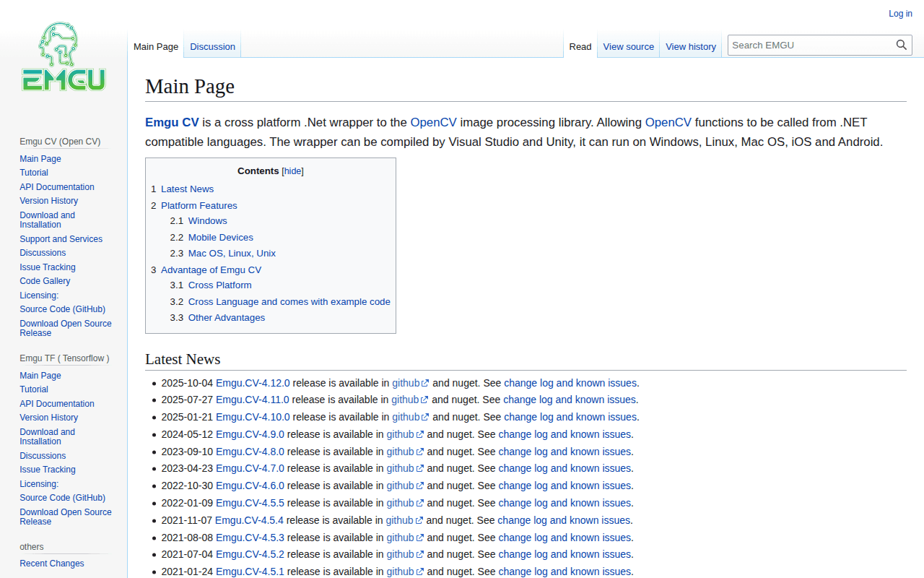
Task: Open API Documentation under Emgu CV sidebar
Action: pyautogui.click(x=57, y=187)
